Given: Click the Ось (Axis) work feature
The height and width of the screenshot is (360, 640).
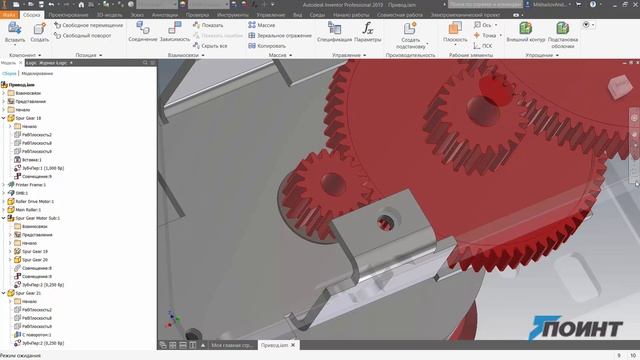Looking at the screenshot, I should pyautogui.click(x=483, y=25).
